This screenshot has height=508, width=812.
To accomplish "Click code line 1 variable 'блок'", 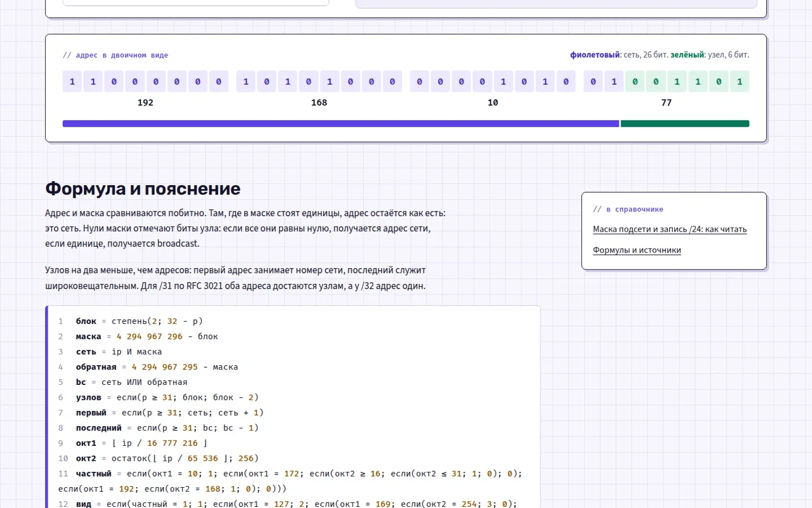I will coord(86,321).
